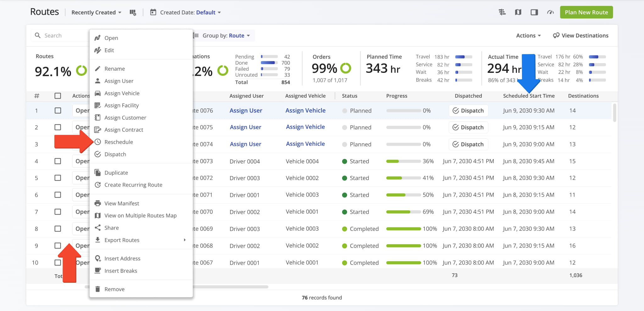This screenshot has height=311, width=644.
Task: Toggle the select-all checkbox in table header
Action: click(58, 96)
